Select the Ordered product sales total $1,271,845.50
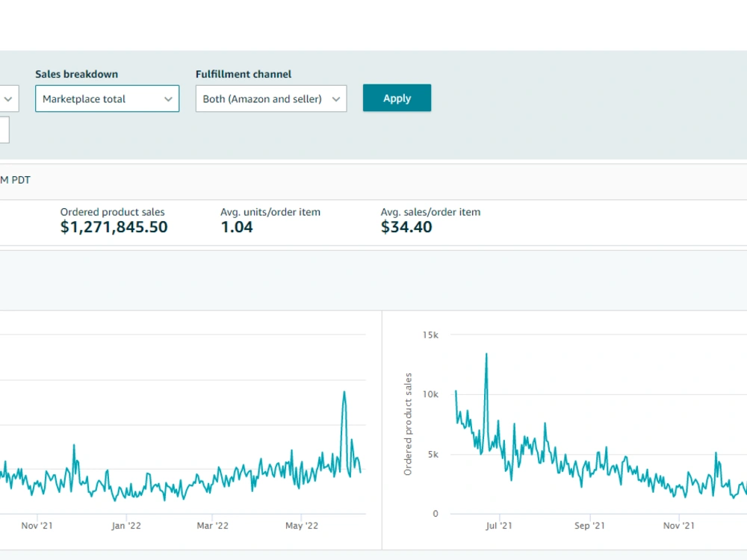 pos(114,227)
